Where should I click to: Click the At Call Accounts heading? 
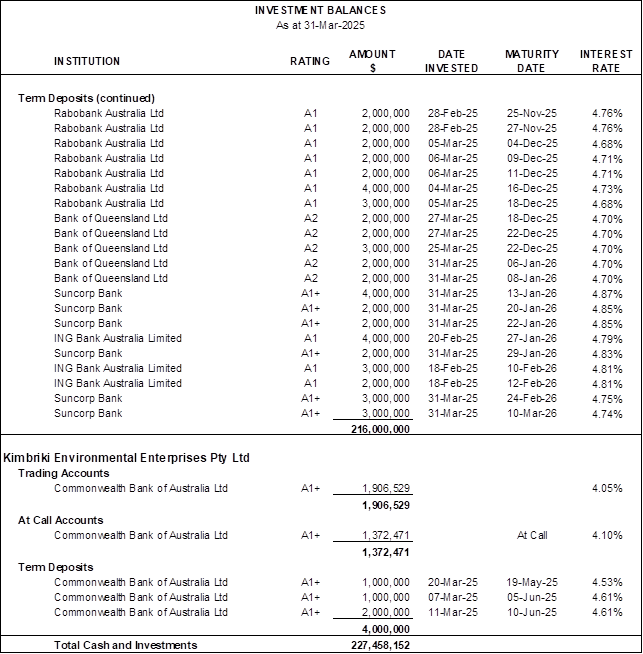pos(60,521)
